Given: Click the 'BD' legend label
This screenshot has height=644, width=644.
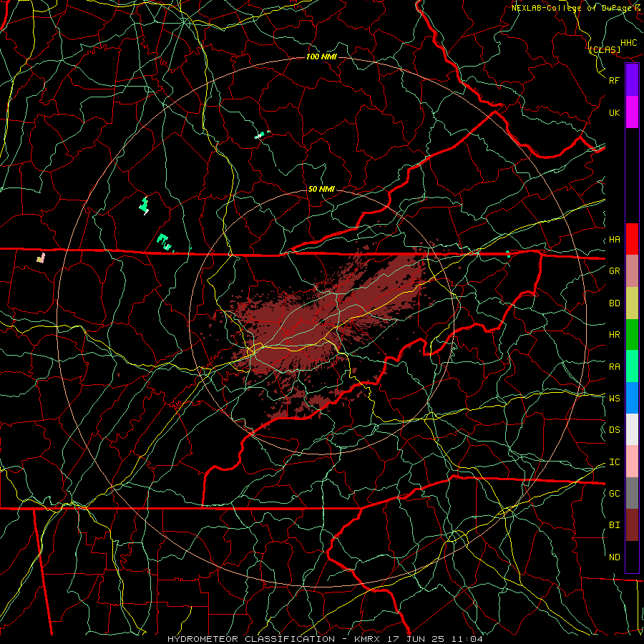Looking at the screenshot, I should pyautogui.click(x=614, y=303).
